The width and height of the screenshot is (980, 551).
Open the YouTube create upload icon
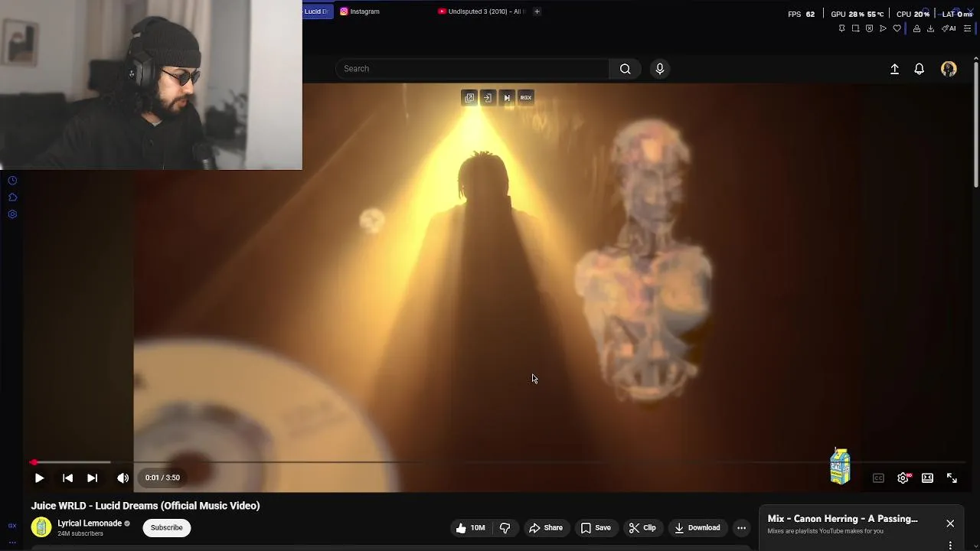(x=894, y=69)
